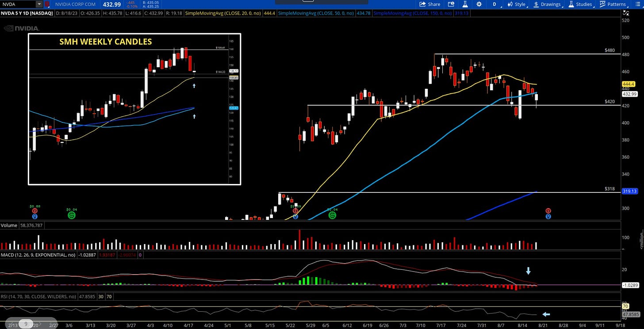This screenshot has height=329, width=644.
Task: Open the Drawings menu
Action: pyautogui.click(x=548, y=4)
